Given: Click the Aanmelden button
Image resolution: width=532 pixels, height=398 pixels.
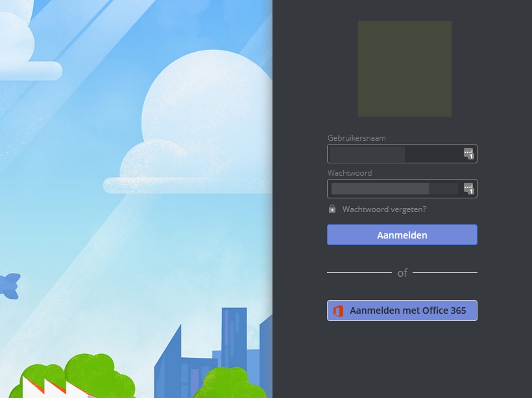Looking at the screenshot, I should click(x=402, y=235).
